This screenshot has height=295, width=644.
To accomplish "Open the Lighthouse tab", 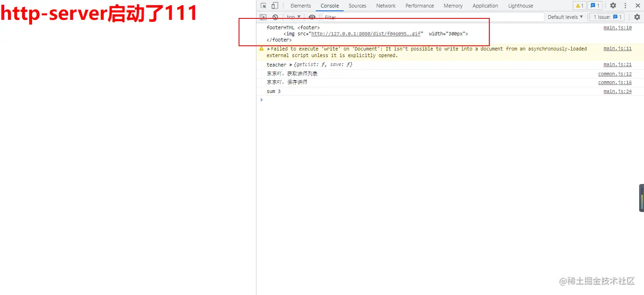I will tap(520, 6).
